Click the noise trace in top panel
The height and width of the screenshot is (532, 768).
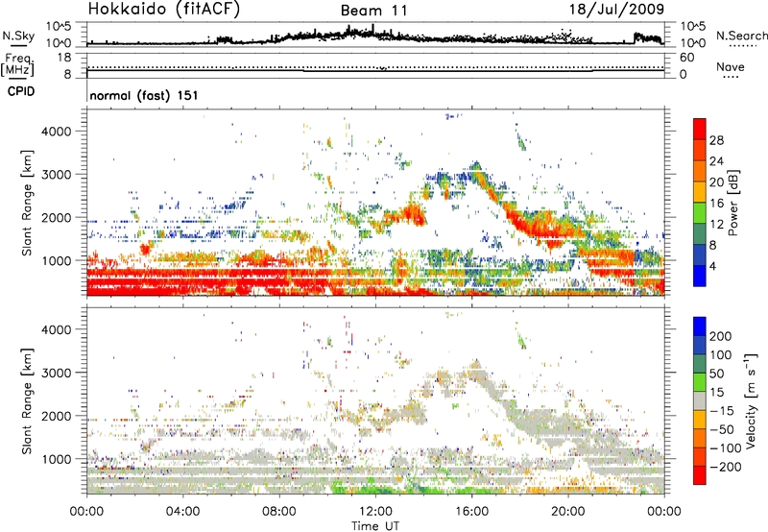[375, 37]
